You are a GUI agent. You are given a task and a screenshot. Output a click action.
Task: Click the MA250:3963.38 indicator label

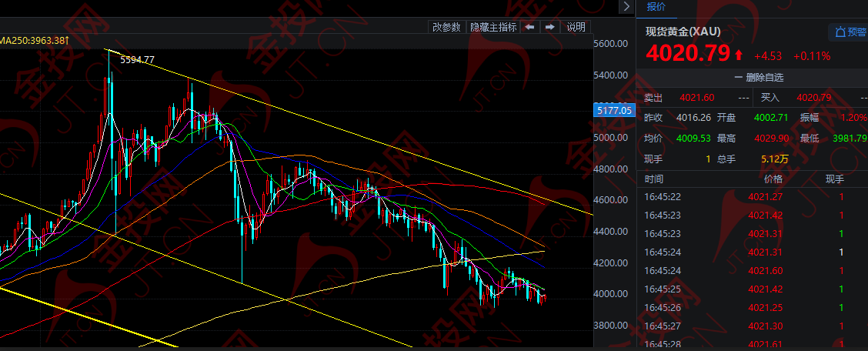[x=35, y=41]
